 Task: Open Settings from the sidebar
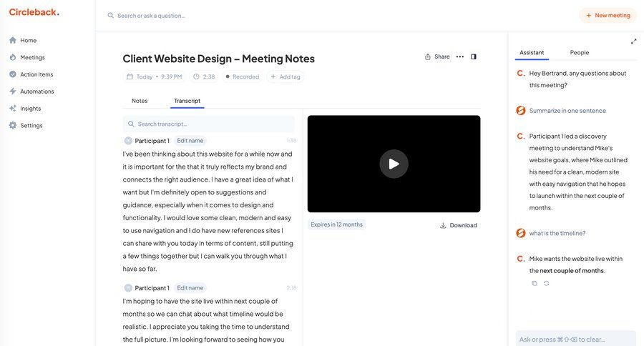click(31, 126)
